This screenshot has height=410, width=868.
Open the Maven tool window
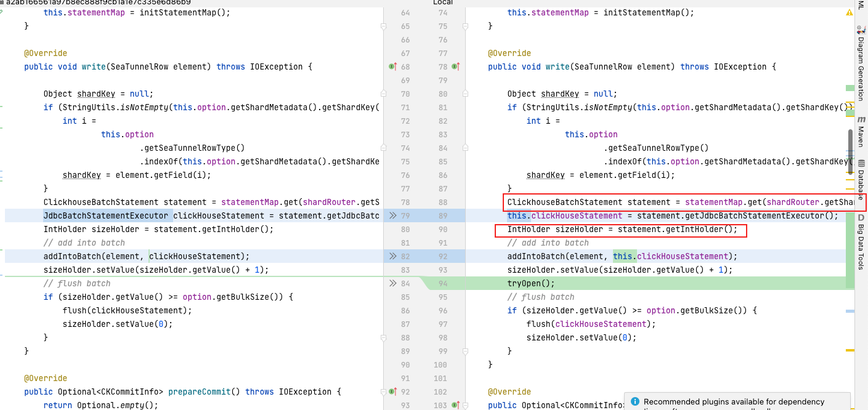point(861,132)
